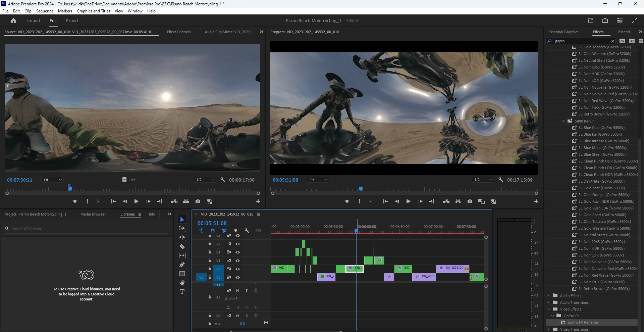Expand the Audio Effects folder
This screenshot has height=332, width=644.
(x=548, y=296)
